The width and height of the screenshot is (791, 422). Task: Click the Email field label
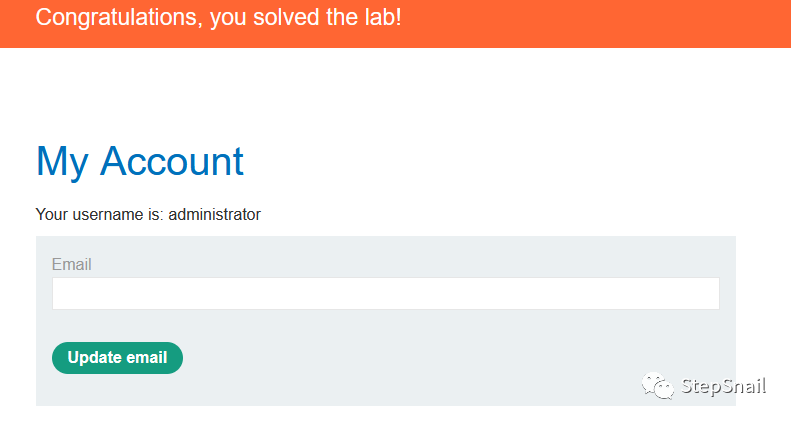72,265
